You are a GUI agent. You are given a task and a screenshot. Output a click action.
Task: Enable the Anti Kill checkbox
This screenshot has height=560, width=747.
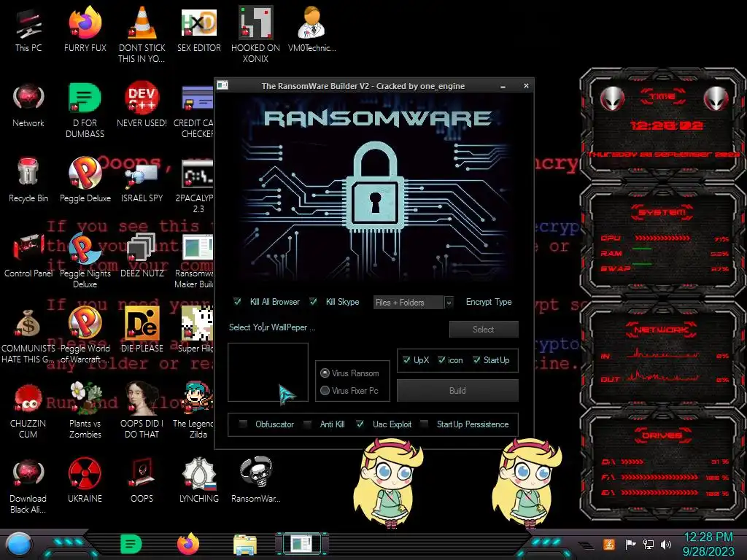307,424
